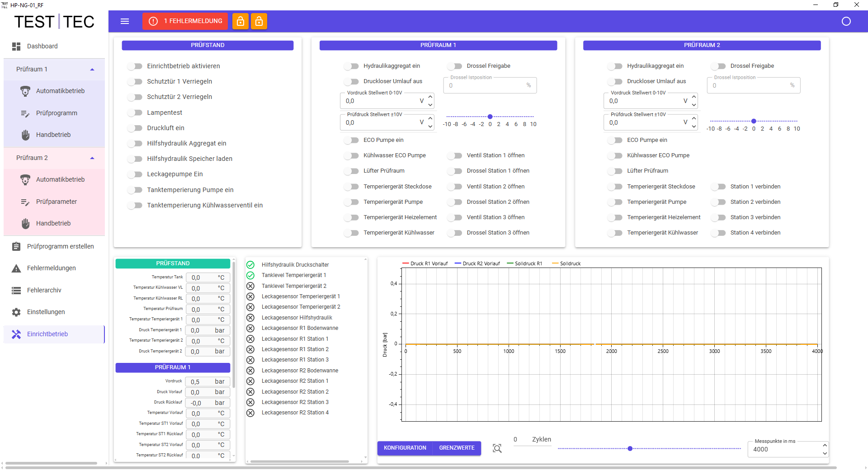868x470 pixels.
Task: Enable Einrichtbetrieb aktivieren switch
Action: click(135, 66)
